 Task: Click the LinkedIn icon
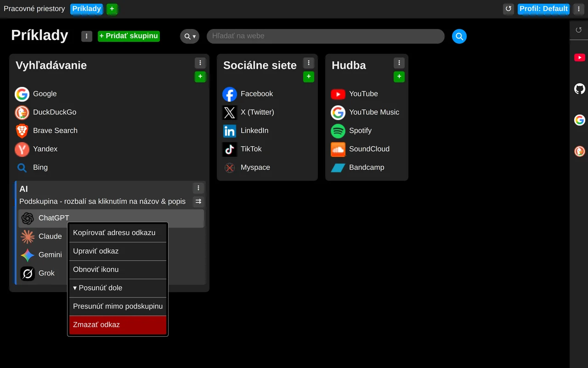coord(230,131)
